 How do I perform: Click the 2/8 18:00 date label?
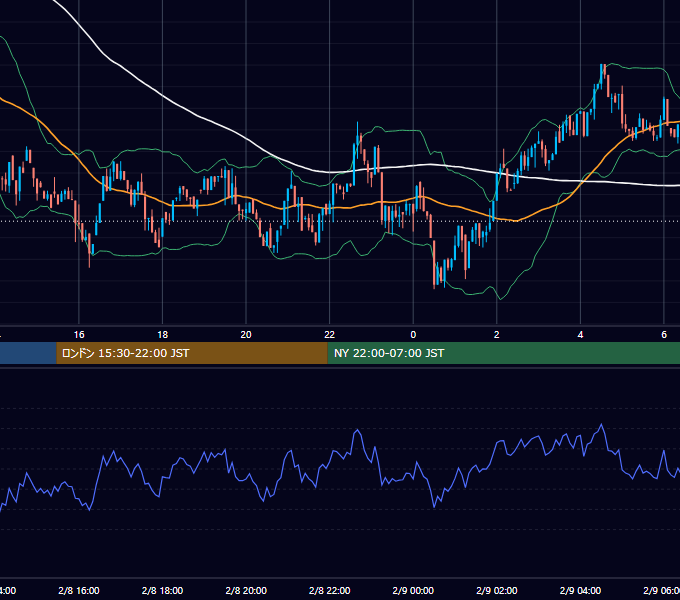[163, 591]
